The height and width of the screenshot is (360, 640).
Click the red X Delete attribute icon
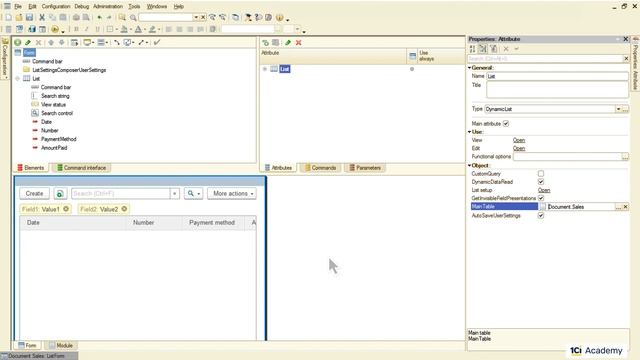coord(298,42)
